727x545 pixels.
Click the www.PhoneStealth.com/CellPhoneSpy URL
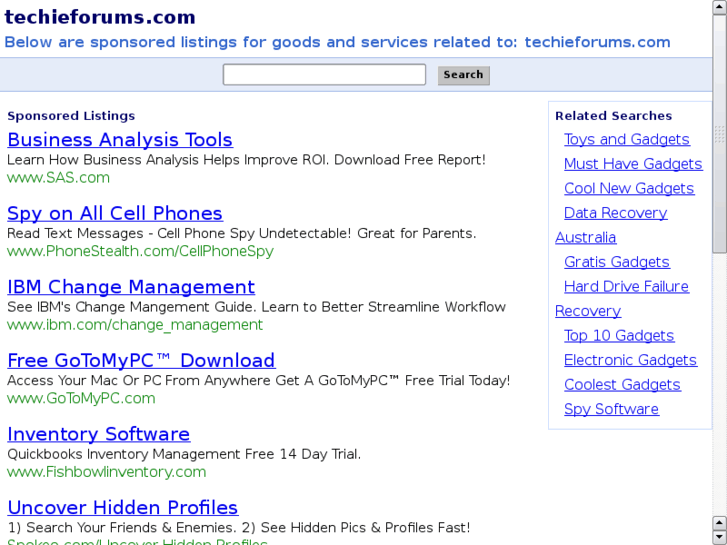[x=140, y=251]
